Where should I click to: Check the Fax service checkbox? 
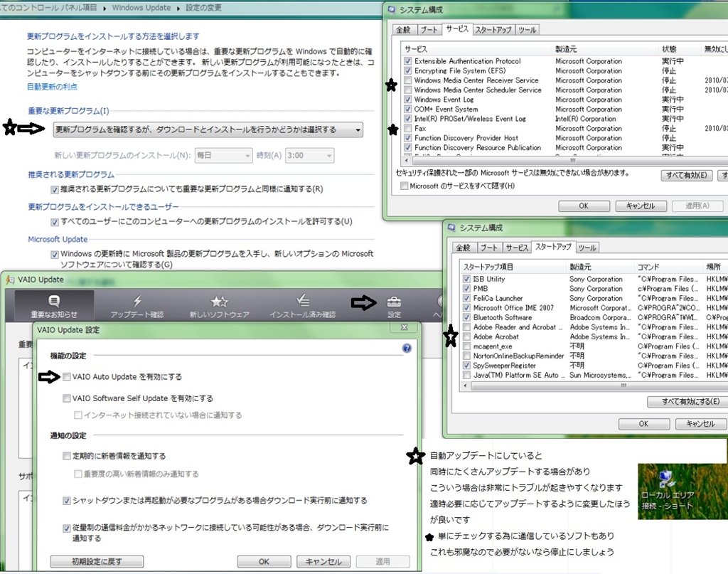(x=407, y=129)
